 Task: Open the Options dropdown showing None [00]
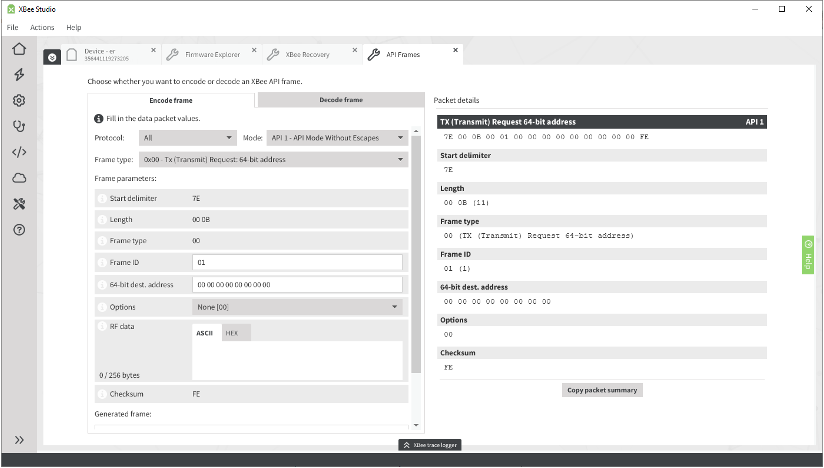click(297, 307)
